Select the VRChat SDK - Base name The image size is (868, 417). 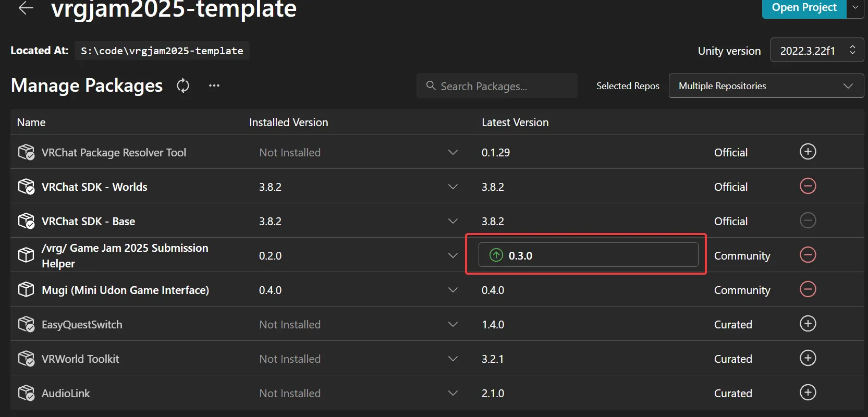tap(88, 221)
